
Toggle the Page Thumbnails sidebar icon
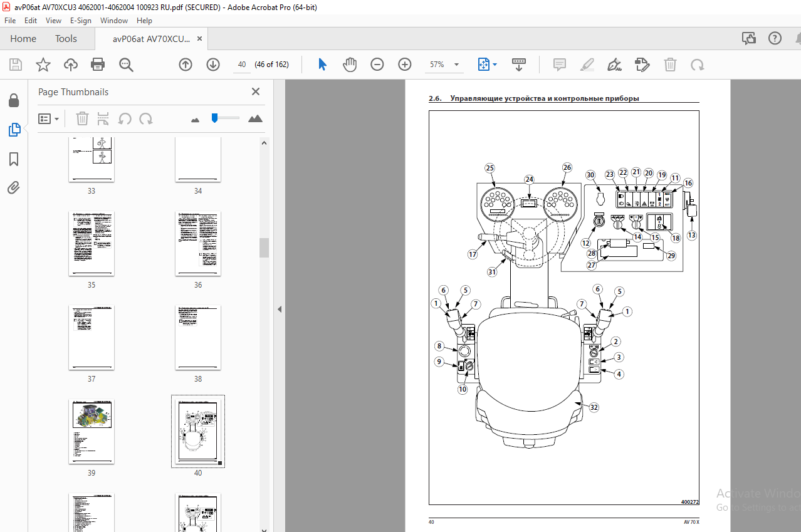(x=14, y=130)
